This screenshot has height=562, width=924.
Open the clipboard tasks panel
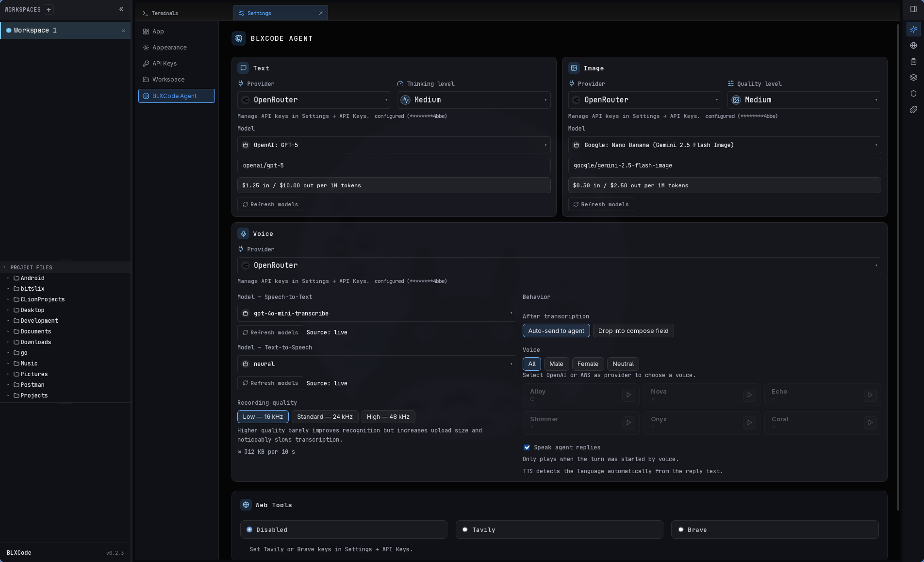(x=913, y=62)
